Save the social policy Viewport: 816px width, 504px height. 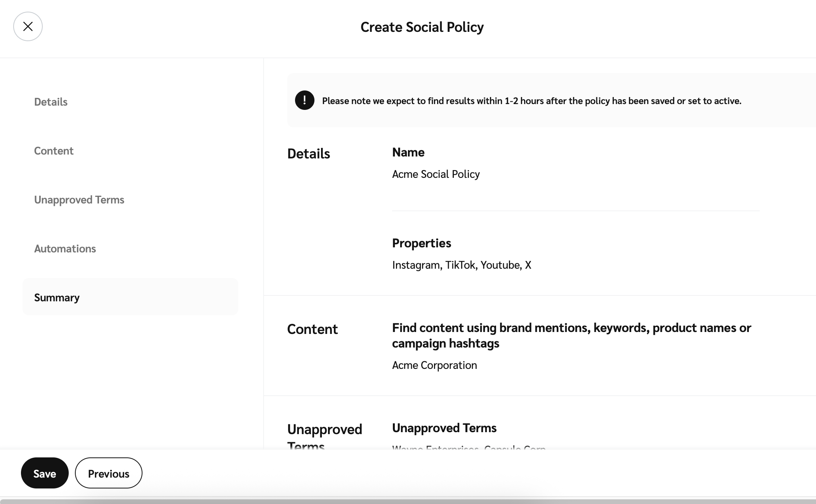[45, 473]
